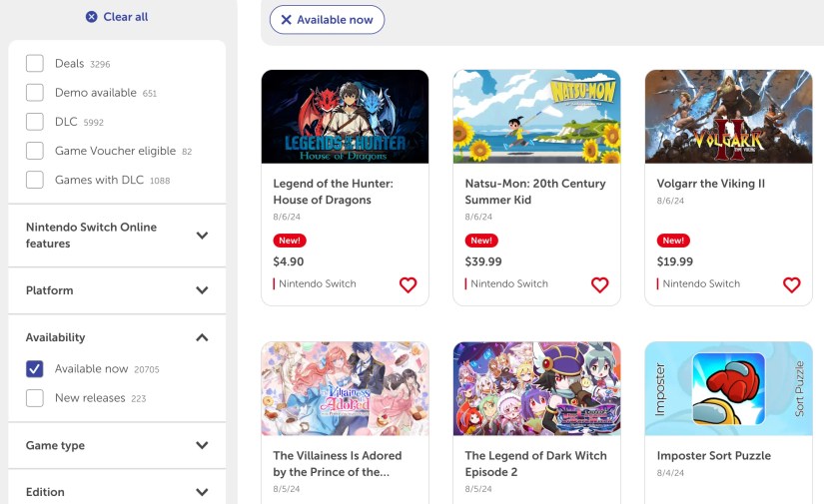Favorite Natsu-Mon with the heart icon

pyautogui.click(x=599, y=284)
